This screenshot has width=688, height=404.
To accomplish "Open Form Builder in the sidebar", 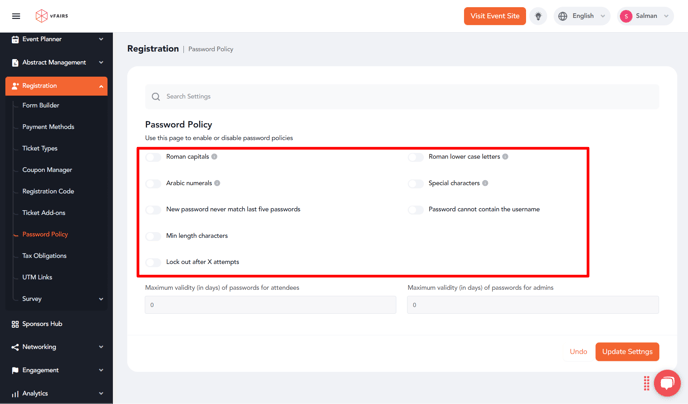I will pos(41,105).
